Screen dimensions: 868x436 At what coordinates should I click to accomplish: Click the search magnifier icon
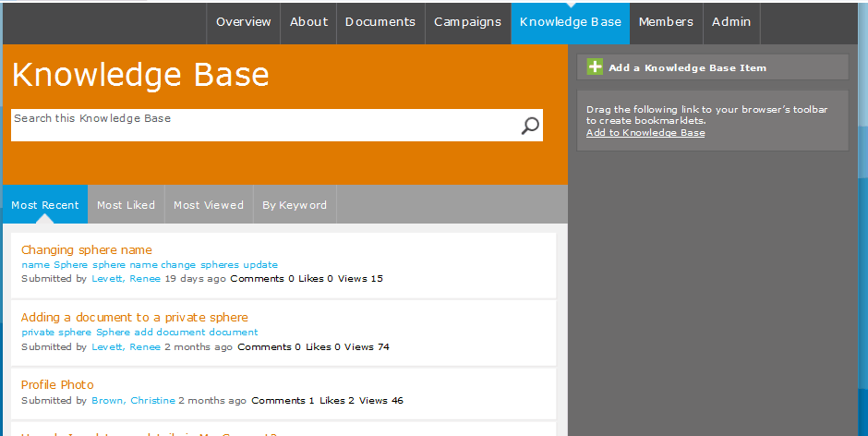point(530,126)
